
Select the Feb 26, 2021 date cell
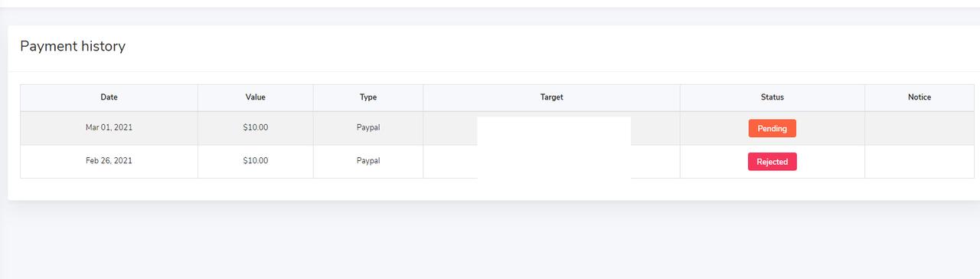pyautogui.click(x=109, y=161)
